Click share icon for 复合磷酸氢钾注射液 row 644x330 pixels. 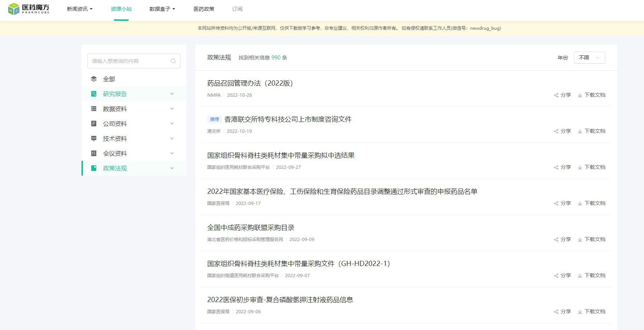556,312
